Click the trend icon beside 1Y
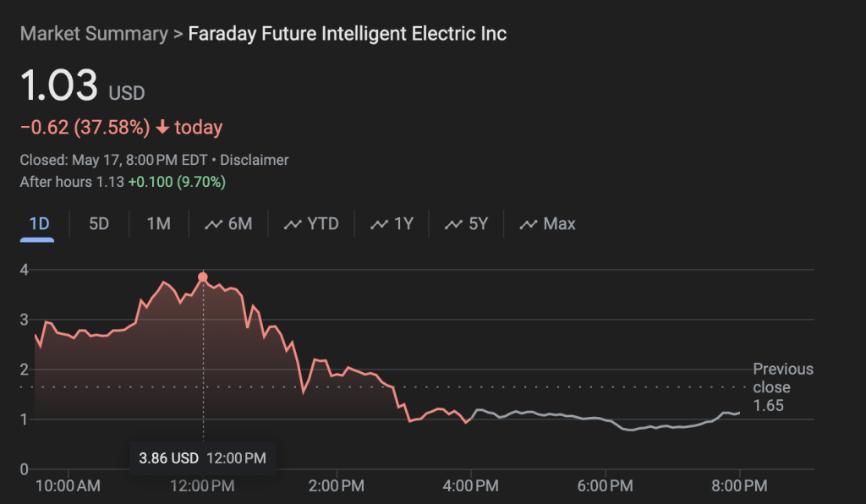 380,224
